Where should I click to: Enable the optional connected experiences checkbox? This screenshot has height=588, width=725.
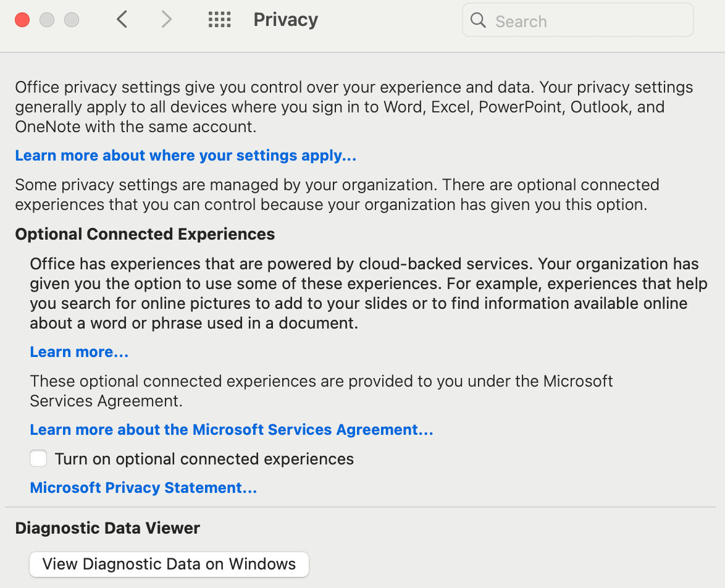pos(38,459)
